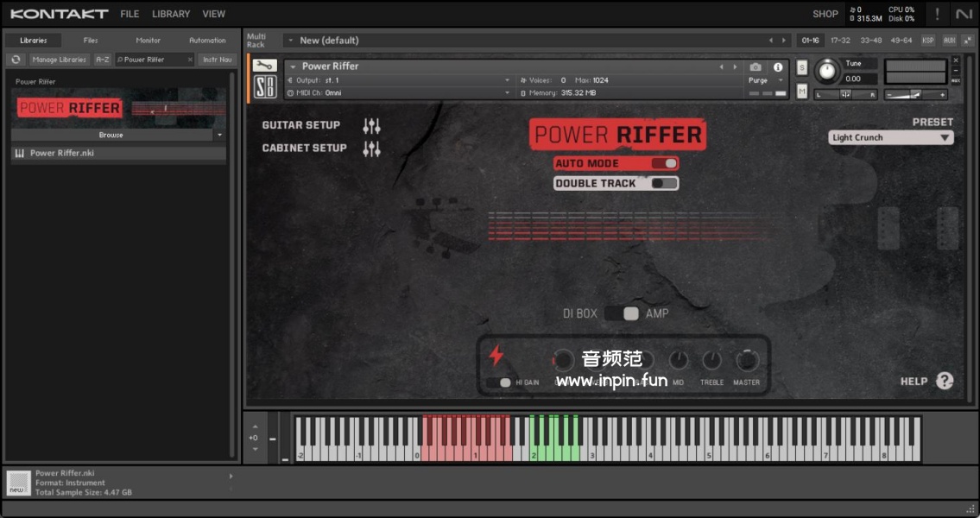Collapse Power Riffer instrument header arrow
Screen dimensions: 980x518
[293, 66]
